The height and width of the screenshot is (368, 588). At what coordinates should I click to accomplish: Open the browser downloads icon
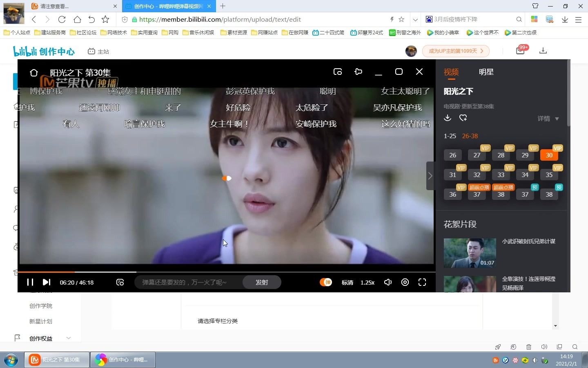(565, 19)
